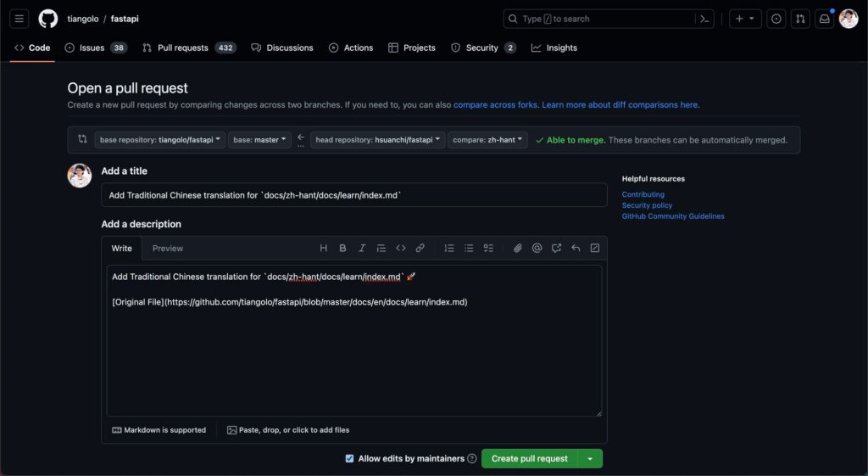Image resolution: width=868 pixels, height=476 pixels.
Task: Open the command palette icon
Action: click(704, 19)
